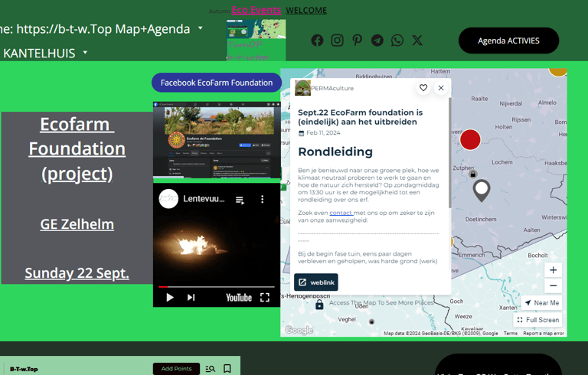The height and width of the screenshot is (375, 588).
Task: Click Report a map error link
Action: click(544, 334)
